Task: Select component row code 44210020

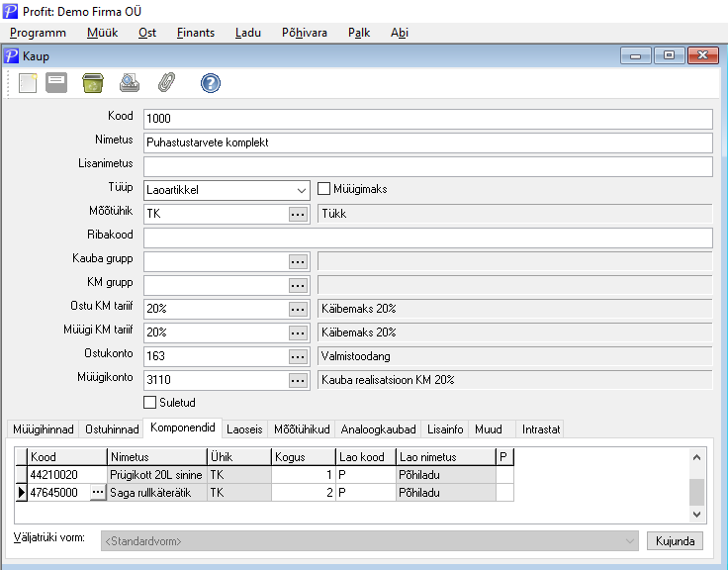Action: coord(67,475)
